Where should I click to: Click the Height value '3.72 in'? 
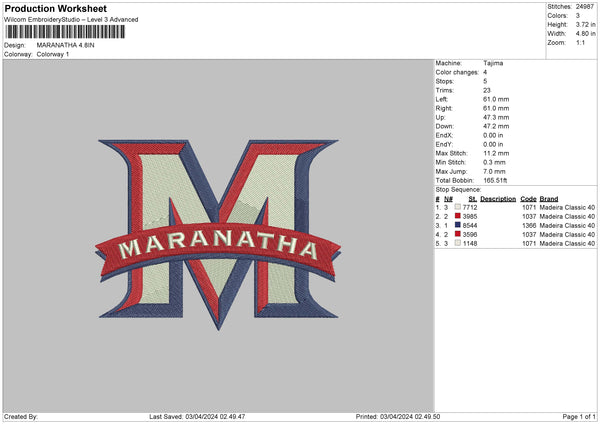[x=585, y=24]
